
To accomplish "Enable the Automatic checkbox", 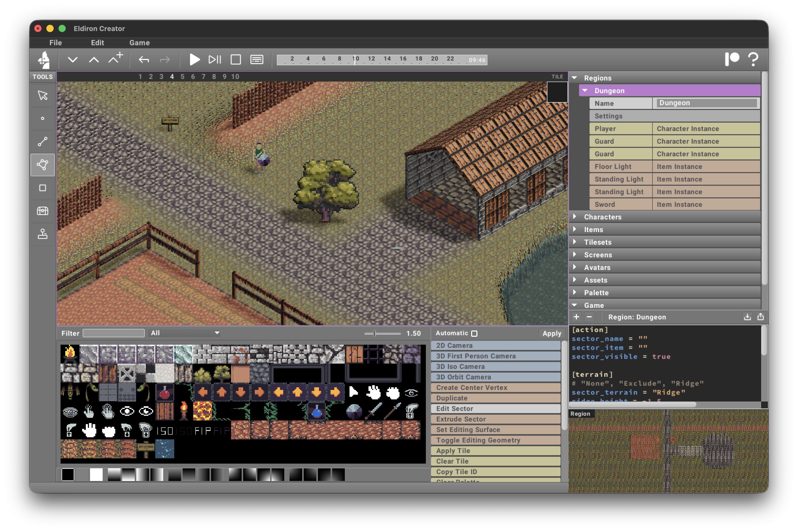I will pyautogui.click(x=474, y=333).
